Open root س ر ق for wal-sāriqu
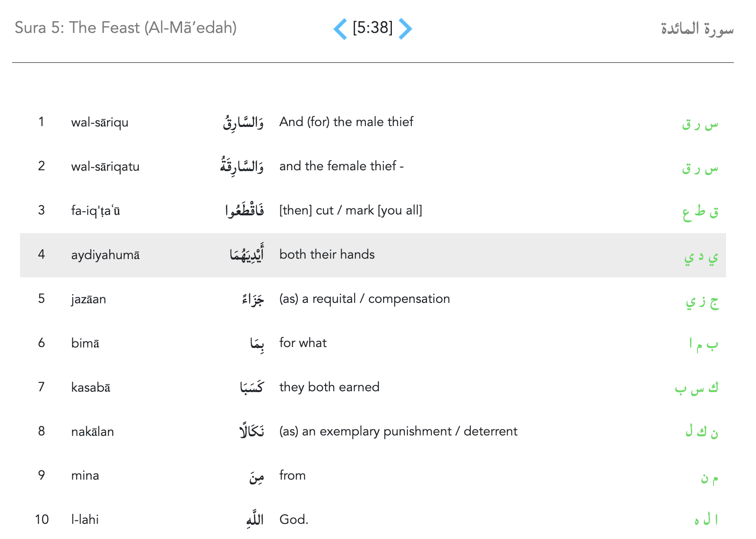 pos(700,124)
